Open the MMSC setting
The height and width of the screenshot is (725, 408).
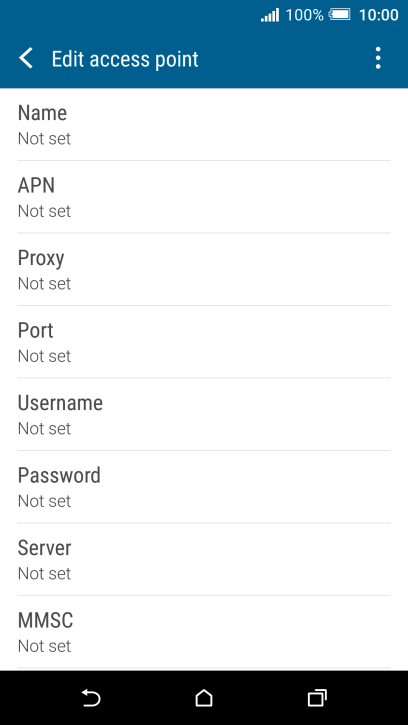click(204, 633)
